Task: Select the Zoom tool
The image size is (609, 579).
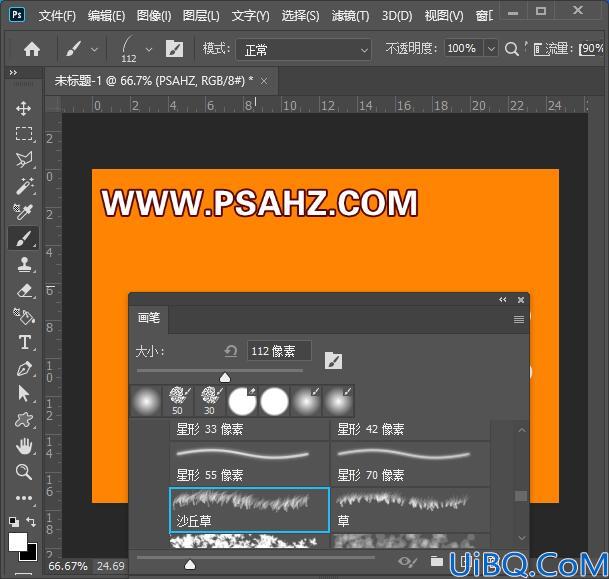Action: tap(24, 472)
